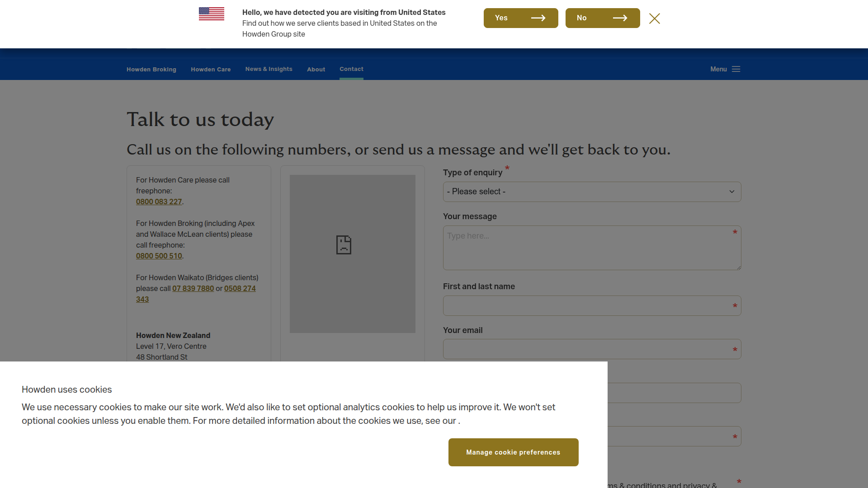Go to Howden Care tab
868x488 pixels.
click(x=211, y=69)
